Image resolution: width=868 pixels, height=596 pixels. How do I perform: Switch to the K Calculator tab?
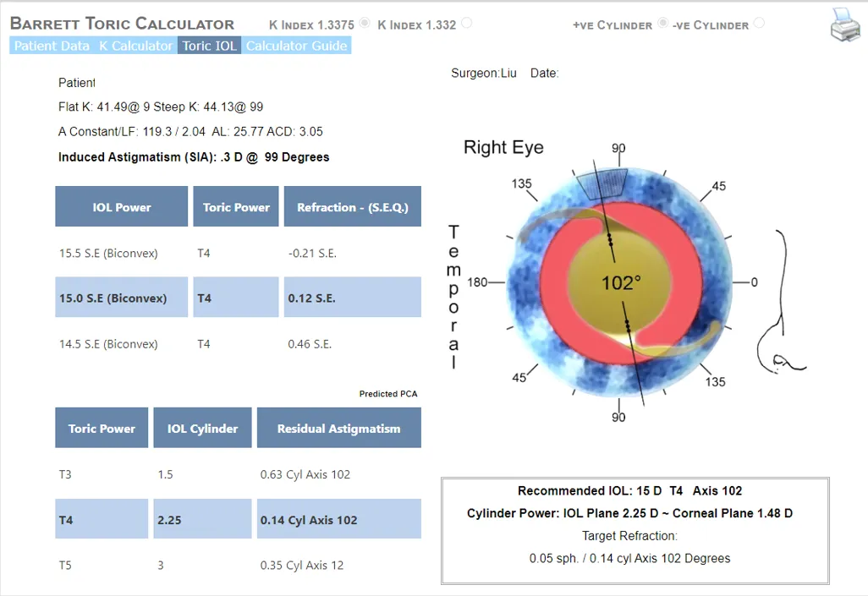(x=135, y=46)
